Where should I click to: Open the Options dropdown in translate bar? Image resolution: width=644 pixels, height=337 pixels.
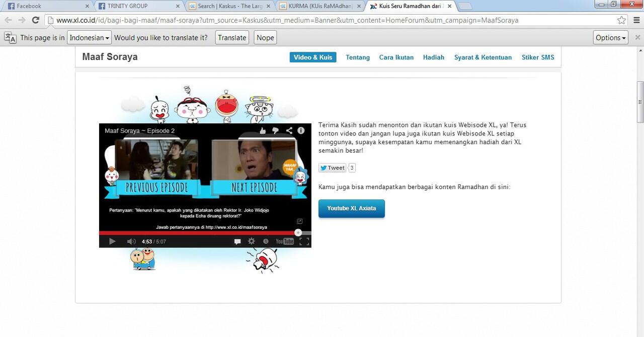(x=610, y=37)
